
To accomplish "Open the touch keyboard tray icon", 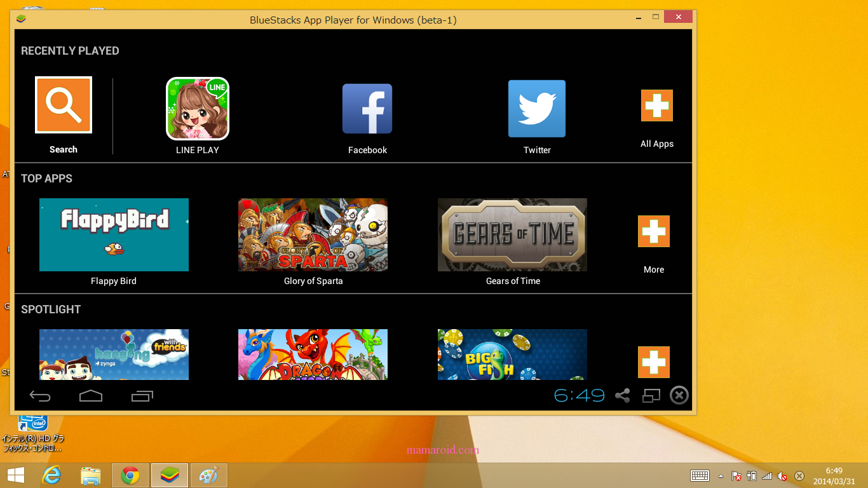I will [700, 475].
